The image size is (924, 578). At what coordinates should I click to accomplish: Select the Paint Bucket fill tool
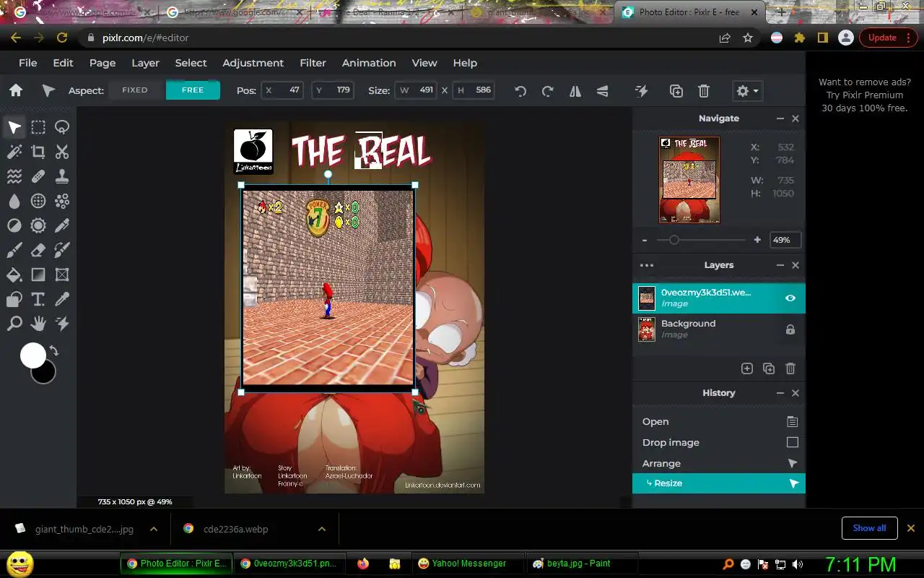pos(14,275)
